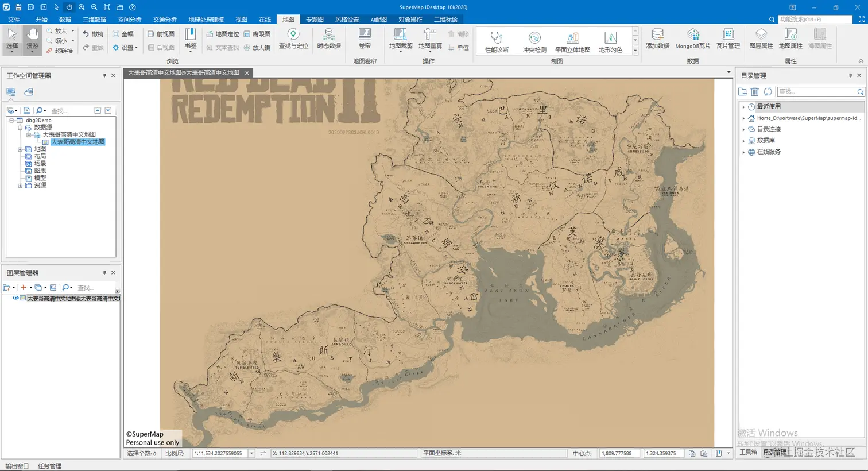Open 查找与定位 find and locate

[x=293, y=39]
